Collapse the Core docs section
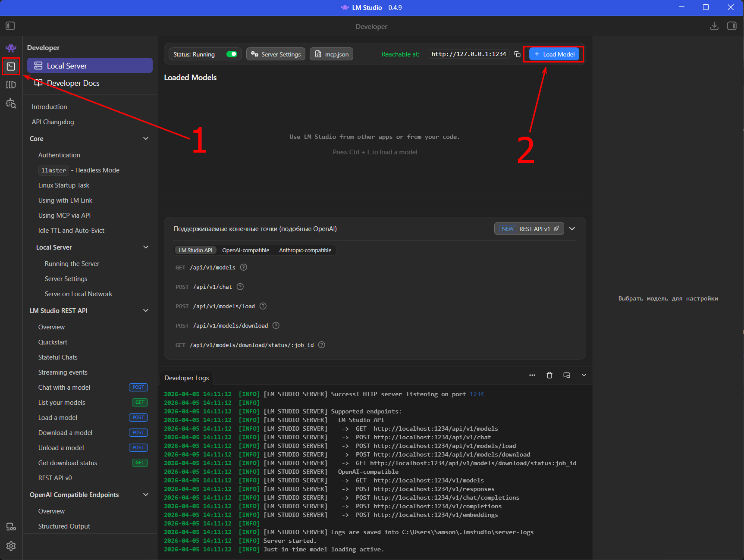The height and width of the screenshot is (560, 744). click(x=146, y=139)
